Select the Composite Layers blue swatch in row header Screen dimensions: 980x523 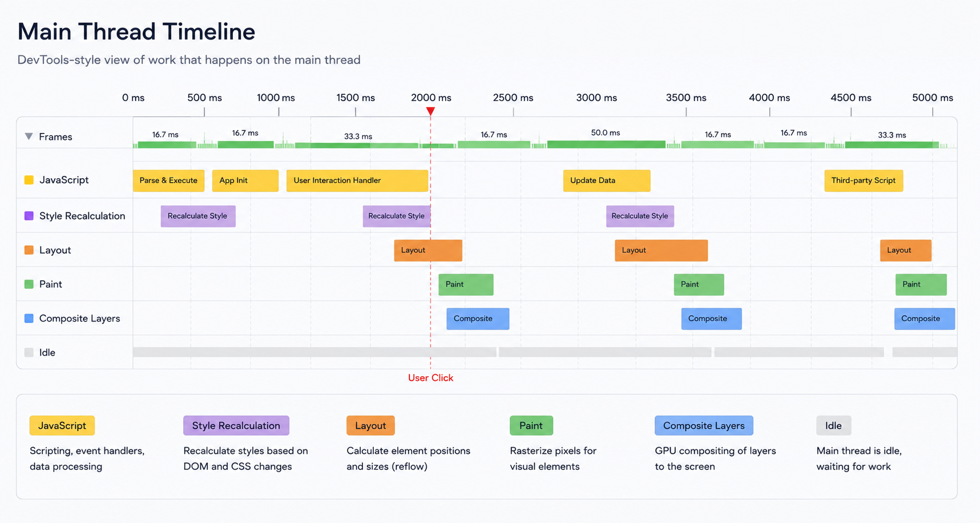pos(29,319)
